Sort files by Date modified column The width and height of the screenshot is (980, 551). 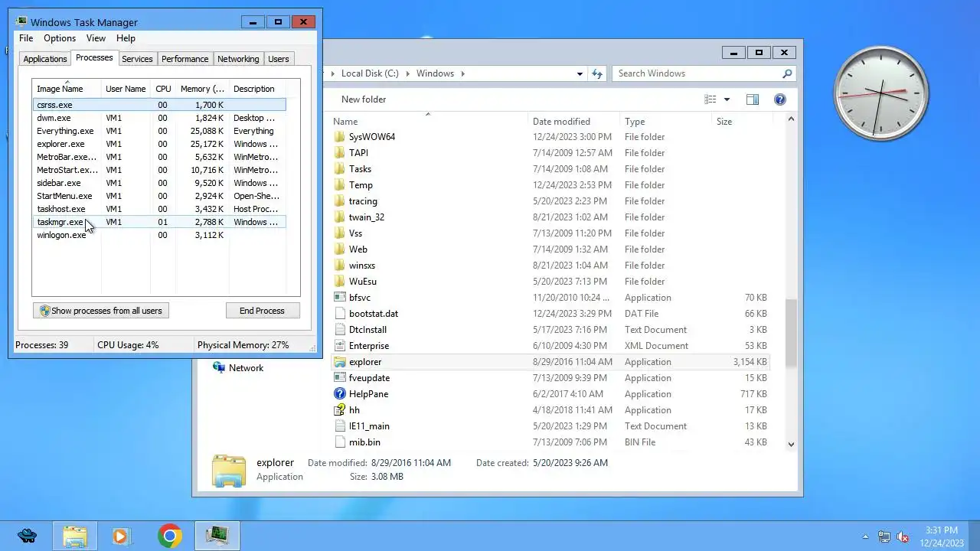574,122
